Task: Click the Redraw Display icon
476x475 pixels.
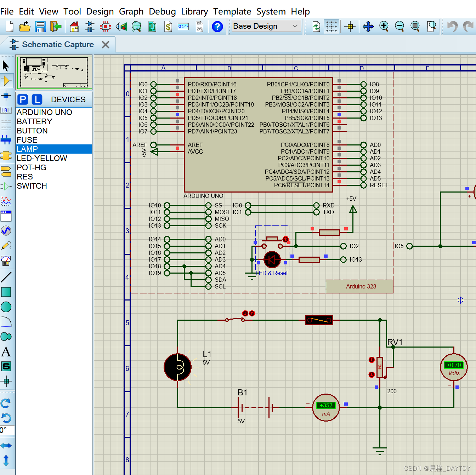Action: pos(316,27)
